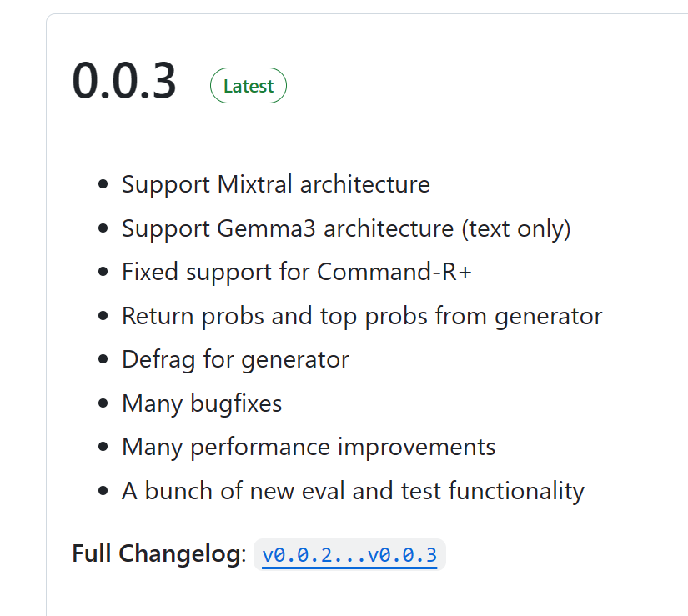
Task: Click the bullet beside Many performance improvements
Action: (103, 447)
